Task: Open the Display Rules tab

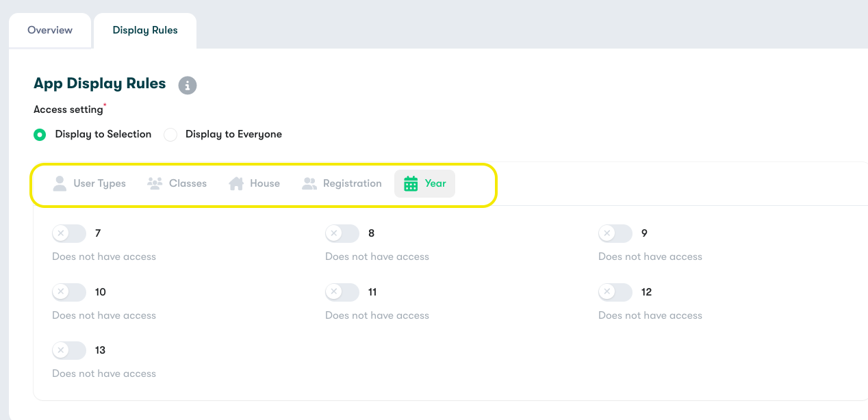Action: click(145, 30)
